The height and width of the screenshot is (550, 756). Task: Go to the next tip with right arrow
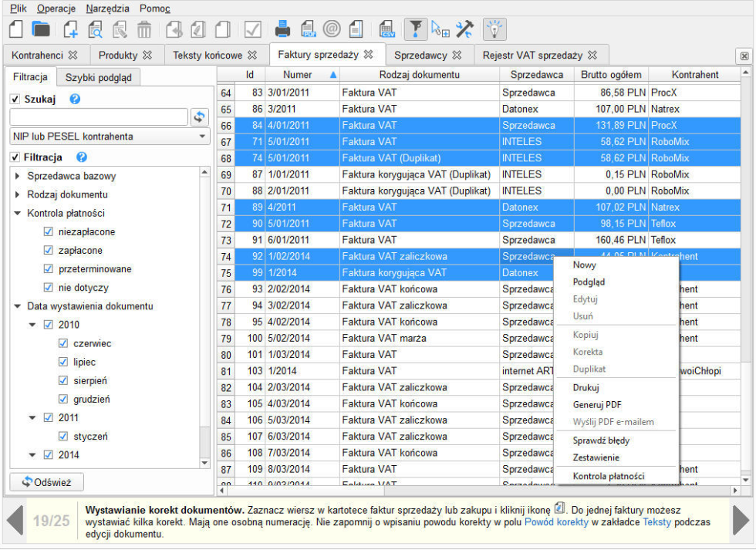[741, 521]
